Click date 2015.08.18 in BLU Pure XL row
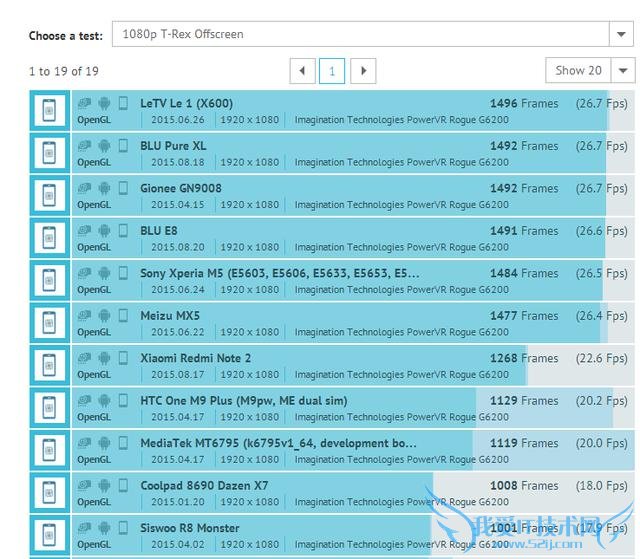640x559 pixels. 178,162
